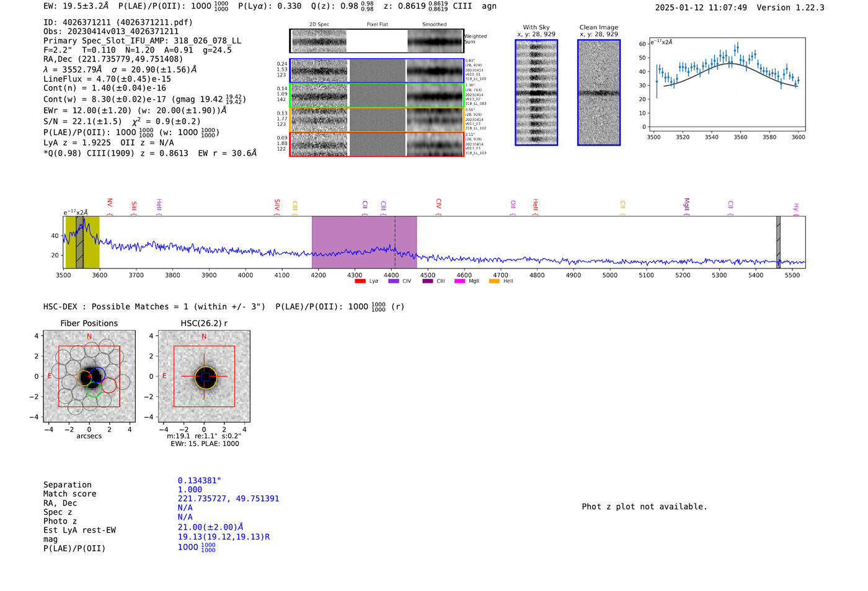Screen dimensions: 868x591
Task: Click the hatched gray band near 5460 Å
Action: point(778,242)
